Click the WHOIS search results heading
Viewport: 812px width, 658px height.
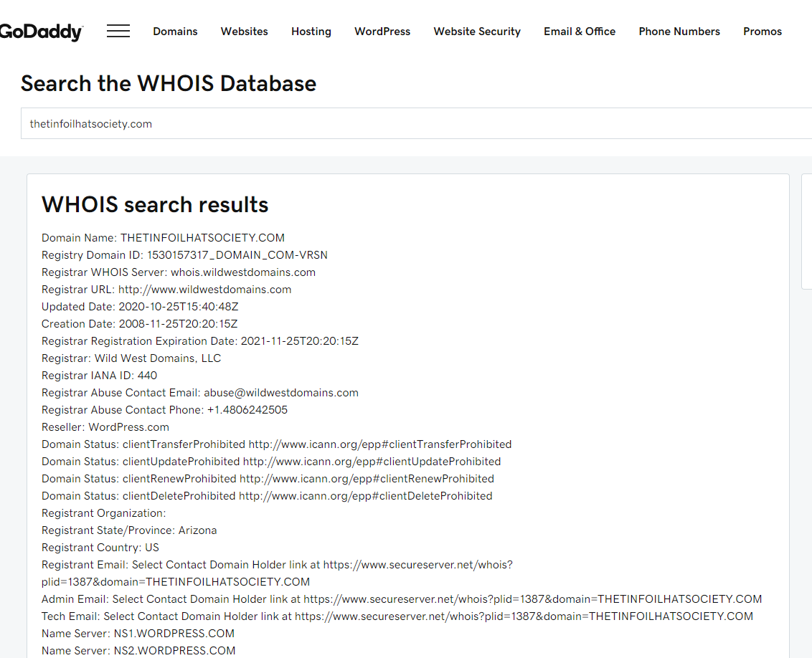(x=155, y=205)
